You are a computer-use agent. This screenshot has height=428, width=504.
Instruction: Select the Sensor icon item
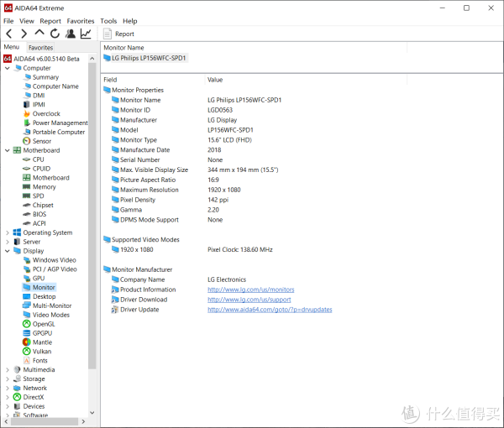point(27,141)
